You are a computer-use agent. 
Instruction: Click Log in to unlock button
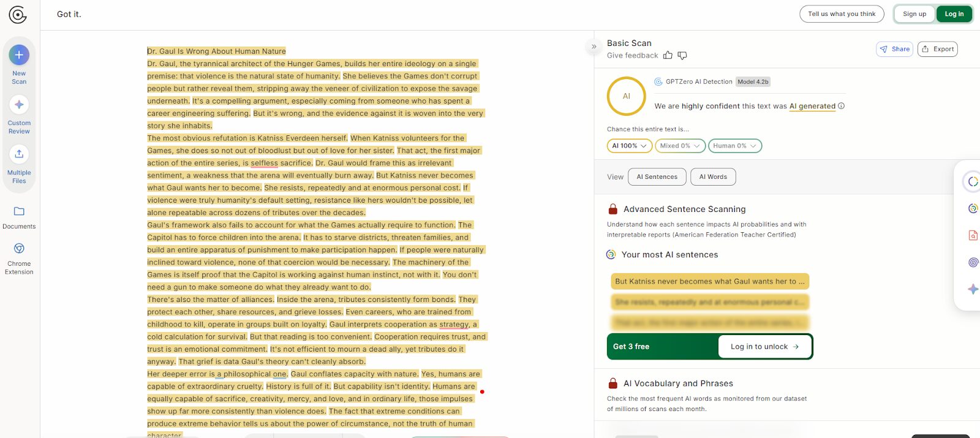pos(764,347)
